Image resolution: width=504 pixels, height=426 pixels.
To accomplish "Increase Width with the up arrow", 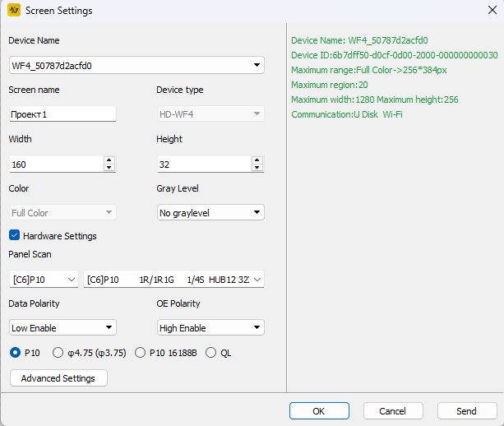I will click(109, 160).
